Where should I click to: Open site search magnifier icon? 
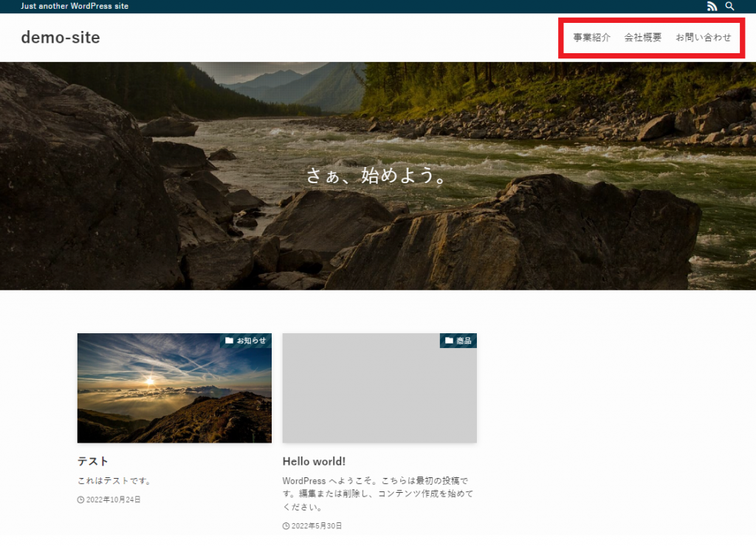click(730, 6)
